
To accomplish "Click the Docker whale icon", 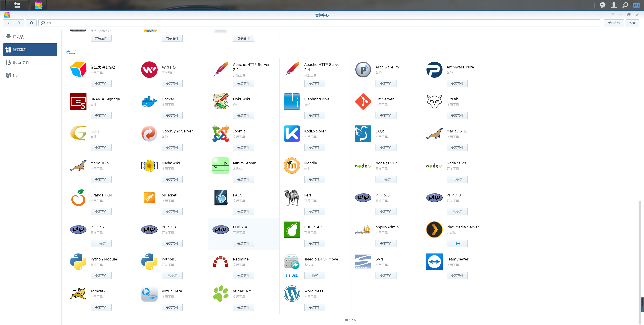I will [x=149, y=102].
